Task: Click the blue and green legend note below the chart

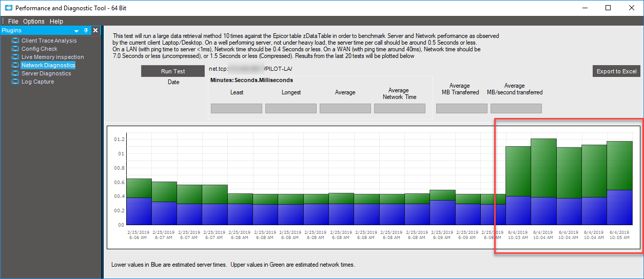Action: (x=233, y=265)
